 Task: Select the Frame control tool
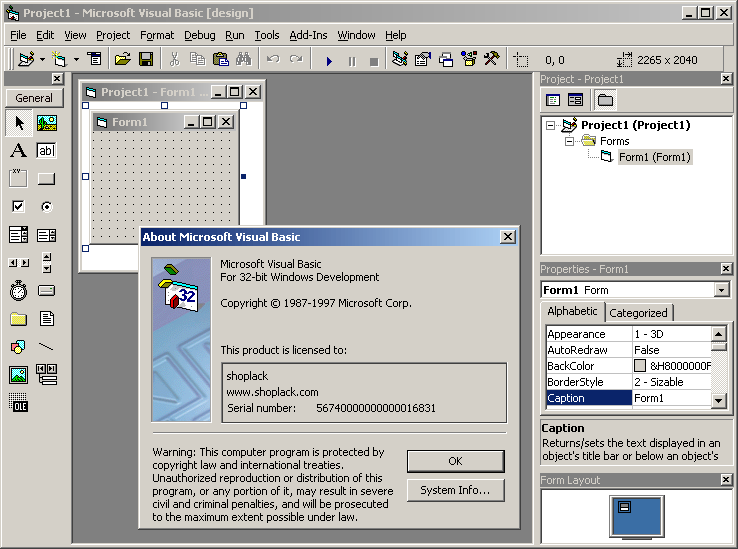tap(19, 178)
